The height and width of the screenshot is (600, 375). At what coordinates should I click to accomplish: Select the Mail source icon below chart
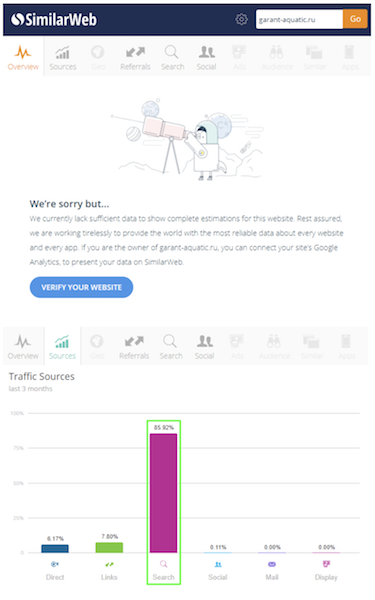pyautogui.click(x=272, y=564)
